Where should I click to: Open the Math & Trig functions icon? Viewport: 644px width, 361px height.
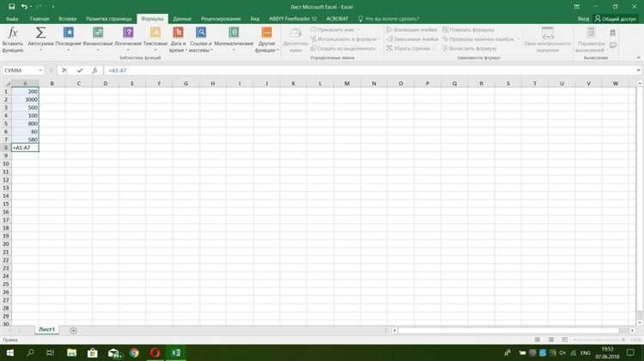pos(234,33)
